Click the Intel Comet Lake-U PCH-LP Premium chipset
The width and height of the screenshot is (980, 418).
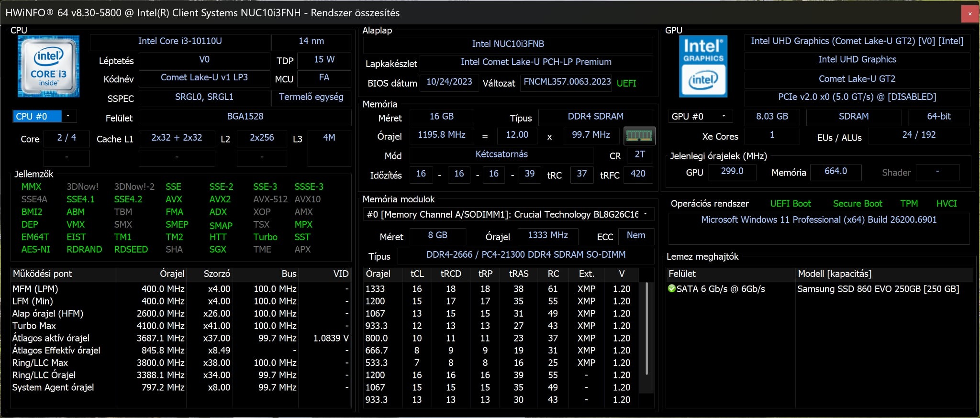pyautogui.click(x=536, y=62)
